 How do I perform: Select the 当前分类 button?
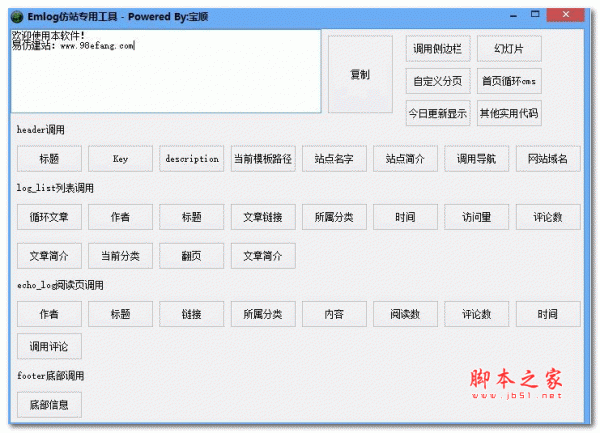(121, 256)
